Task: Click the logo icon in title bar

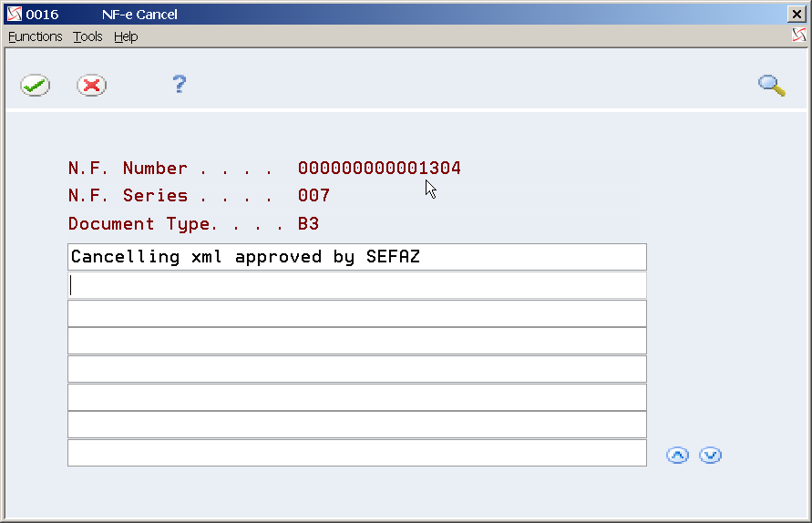Action: pyautogui.click(x=15, y=14)
